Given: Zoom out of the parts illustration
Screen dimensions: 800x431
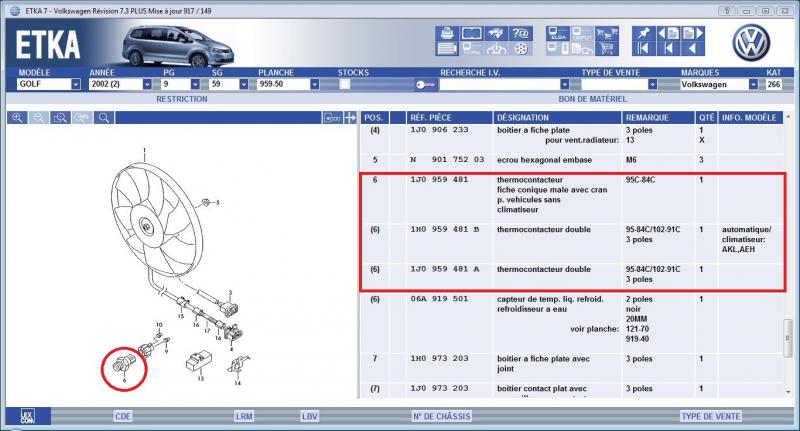Looking at the screenshot, I should pos(39,118).
